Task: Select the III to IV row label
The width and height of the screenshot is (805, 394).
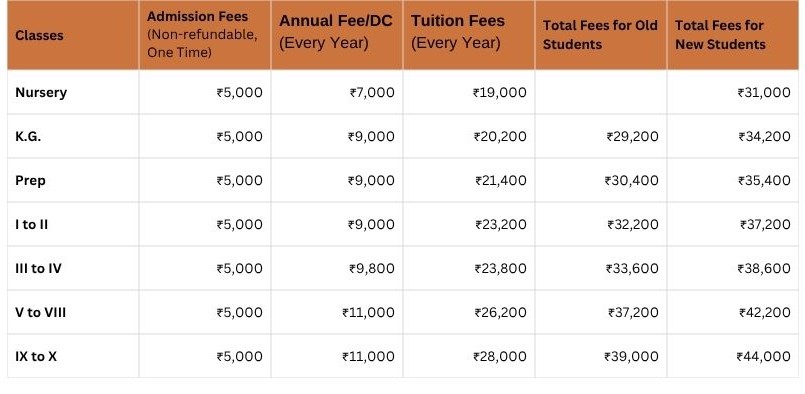Action: (39, 269)
